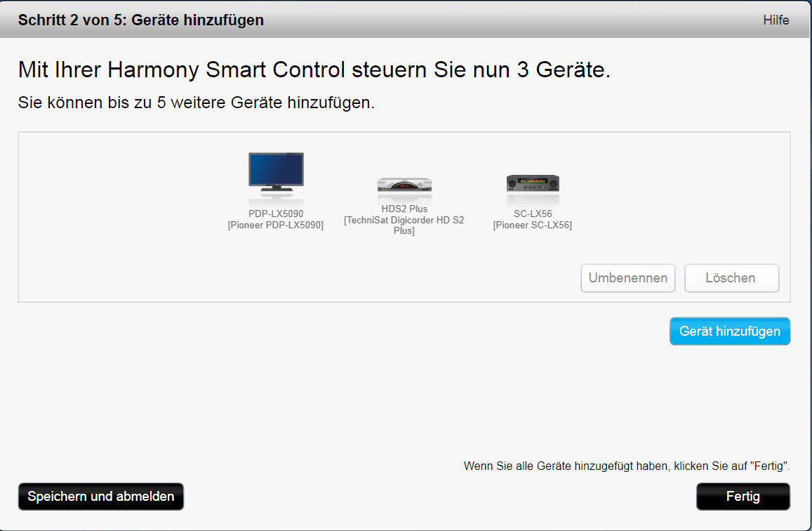Click the [Pioneer PDP-LX5090] model text
Image resolution: width=812 pixels, height=531 pixels.
pos(276,225)
